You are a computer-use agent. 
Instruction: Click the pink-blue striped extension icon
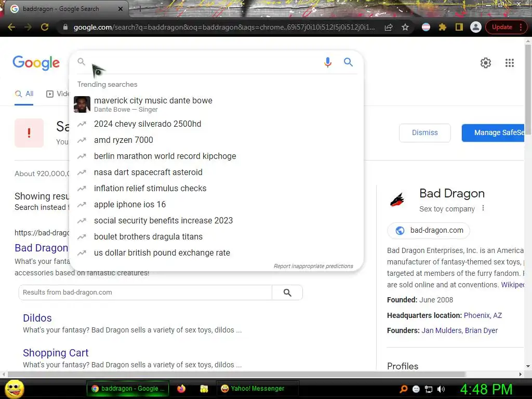[426, 27]
